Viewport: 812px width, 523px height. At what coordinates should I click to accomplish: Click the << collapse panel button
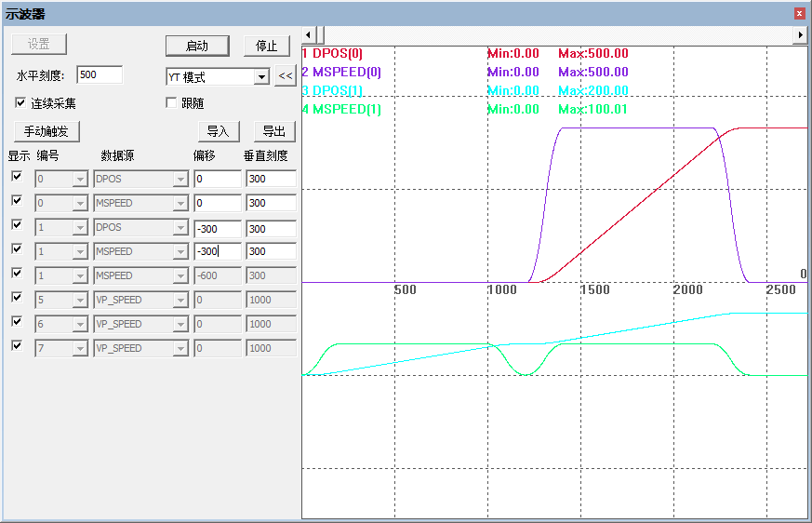click(286, 76)
